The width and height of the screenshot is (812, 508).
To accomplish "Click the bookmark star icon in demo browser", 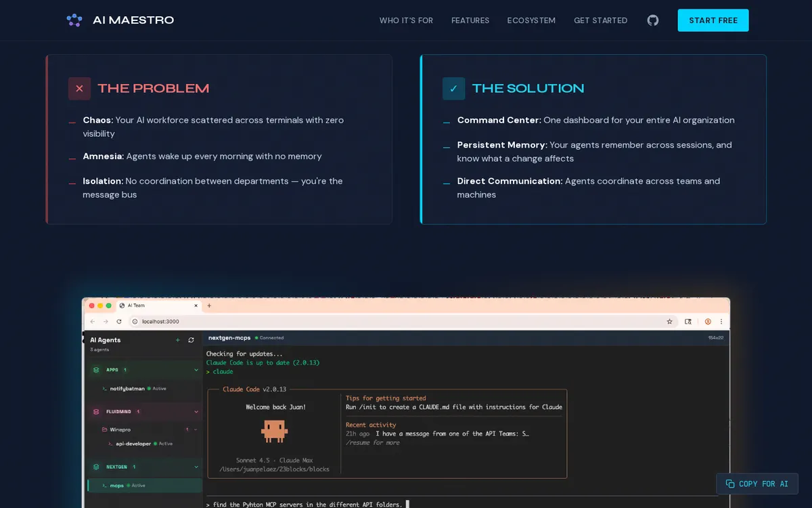I will pyautogui.click(x=669, y=322).
